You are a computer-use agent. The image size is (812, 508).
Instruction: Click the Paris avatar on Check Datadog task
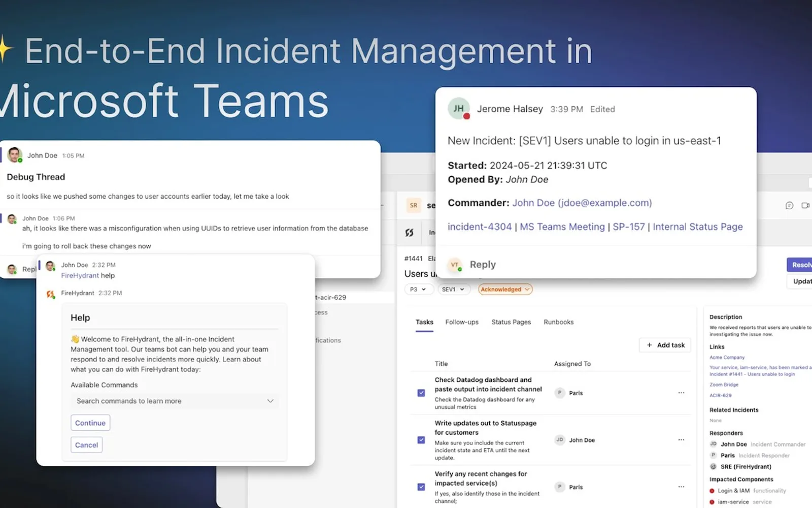[560, 393]
